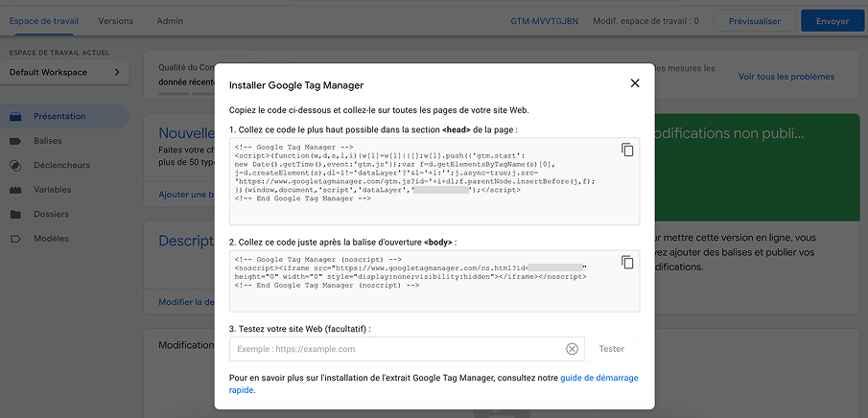Viewport: 868px width, 418px height.
Task: Copy the head section code snippet
Action: coord(626,150)
